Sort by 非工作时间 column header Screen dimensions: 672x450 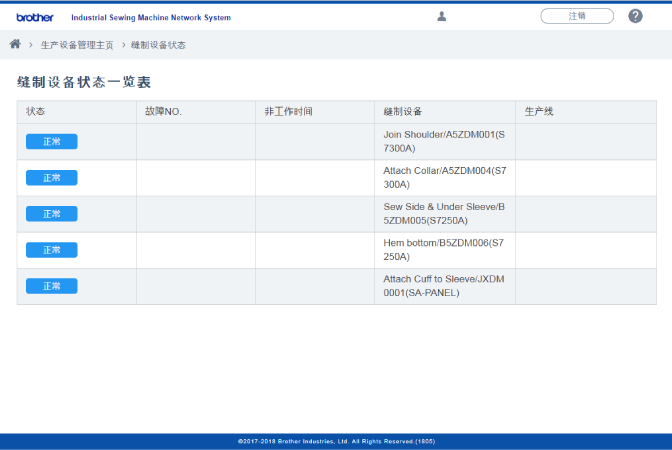pos(288,111)
